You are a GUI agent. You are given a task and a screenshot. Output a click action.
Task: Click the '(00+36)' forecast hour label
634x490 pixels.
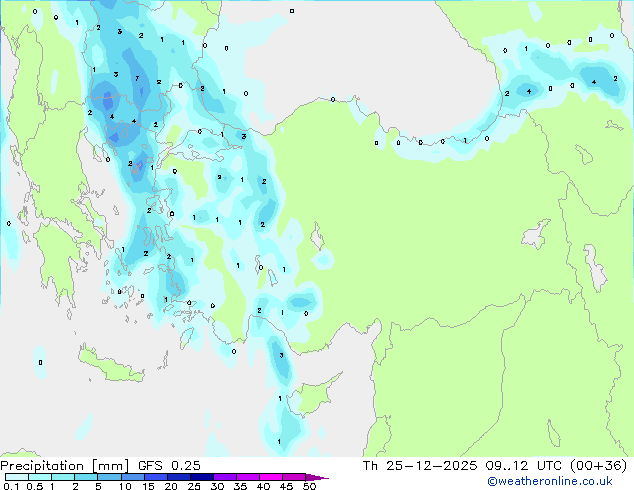tap(598, 466)
